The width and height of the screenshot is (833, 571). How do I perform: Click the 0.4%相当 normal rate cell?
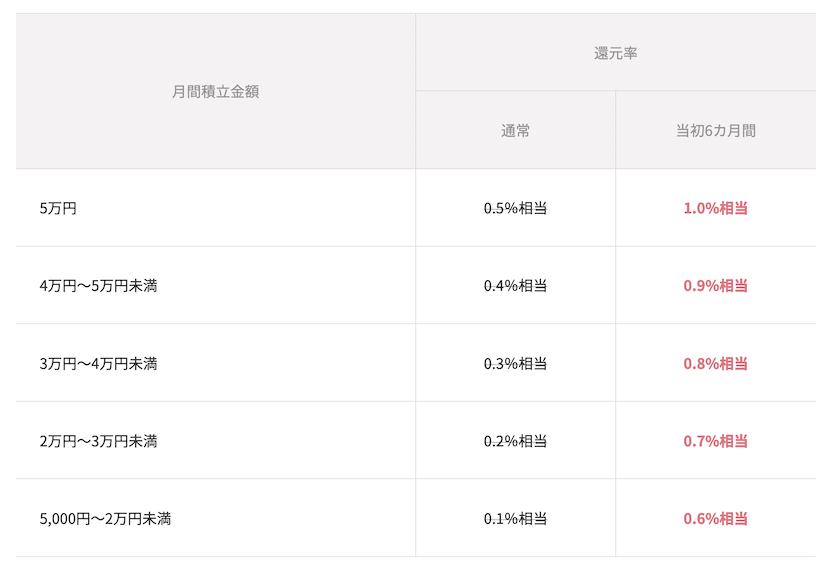(515, 286)
